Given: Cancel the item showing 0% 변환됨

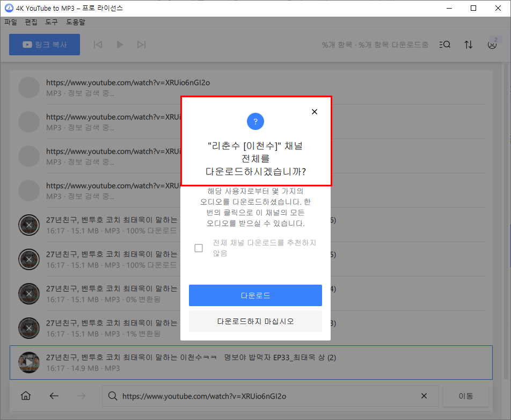Looking at the screenshot, I should [x=28, y=294].
